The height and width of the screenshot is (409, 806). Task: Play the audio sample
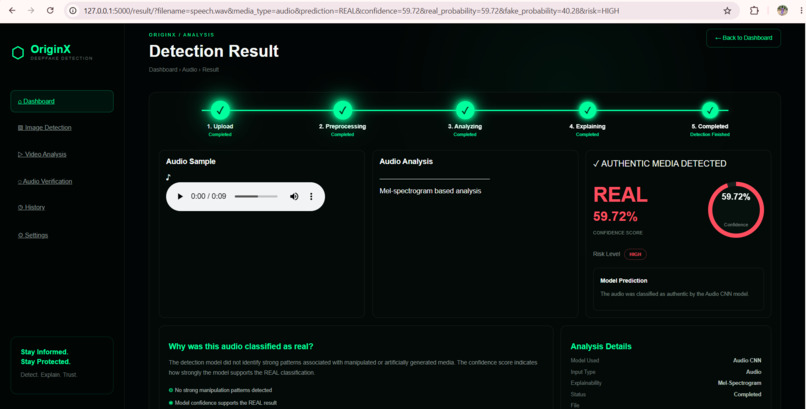[x=180, y=196]
